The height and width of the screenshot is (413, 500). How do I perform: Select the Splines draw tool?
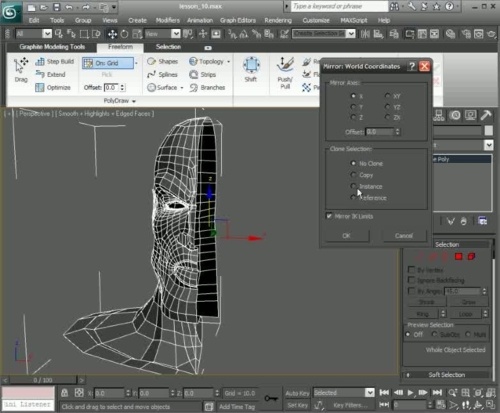[x=162, y=74]
